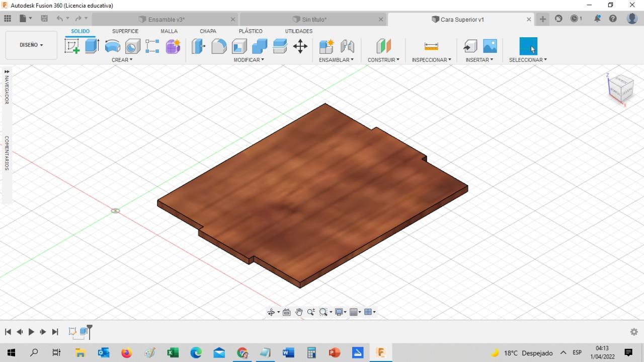Open Excel from the Windows taskbar

pyautogui.click(x=173, y=353)
